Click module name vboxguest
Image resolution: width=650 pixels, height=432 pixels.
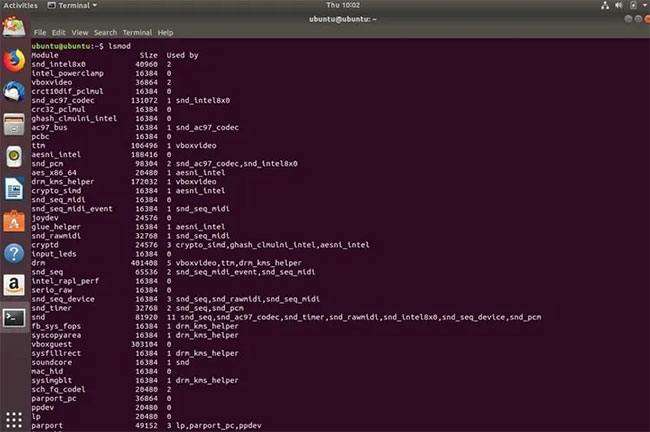point(52,344)
